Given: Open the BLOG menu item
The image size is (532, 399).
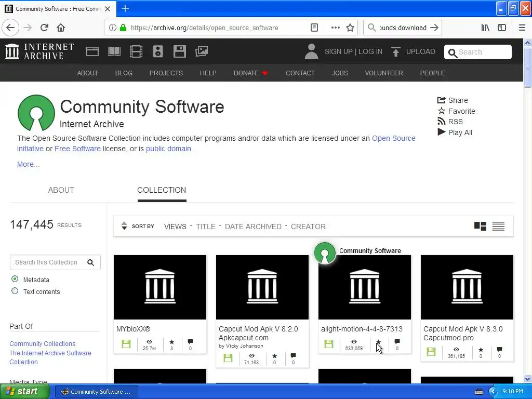Looking at the screenshot, I should click(x=124, y=73).
